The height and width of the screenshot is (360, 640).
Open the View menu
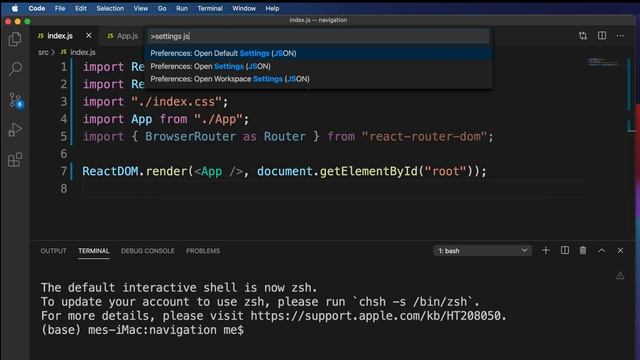(140, 8)
